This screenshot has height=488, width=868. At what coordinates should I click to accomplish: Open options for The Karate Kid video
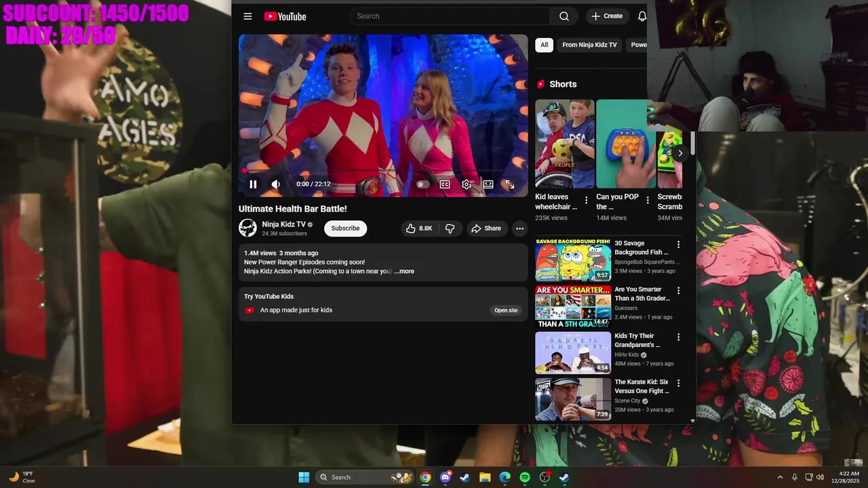[678, 383]
